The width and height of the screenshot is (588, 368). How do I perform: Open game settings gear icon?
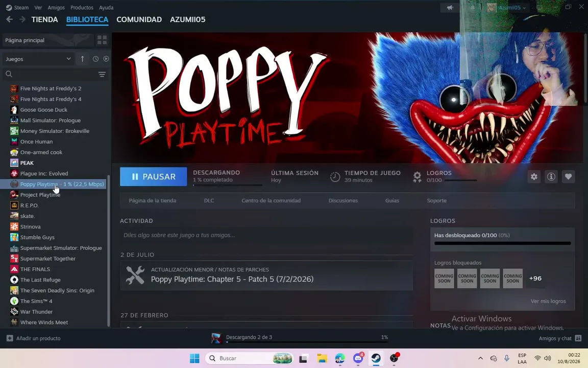tap(534, 176)
